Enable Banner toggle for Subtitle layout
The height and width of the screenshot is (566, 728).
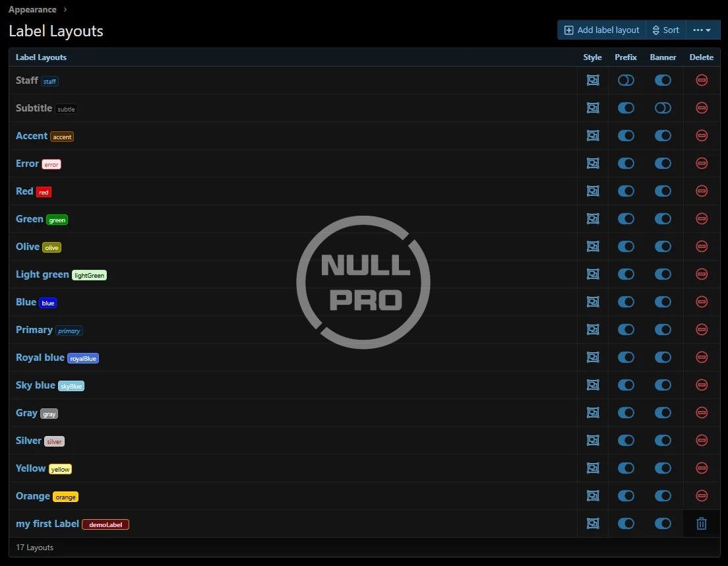click(x=663, y=108)
